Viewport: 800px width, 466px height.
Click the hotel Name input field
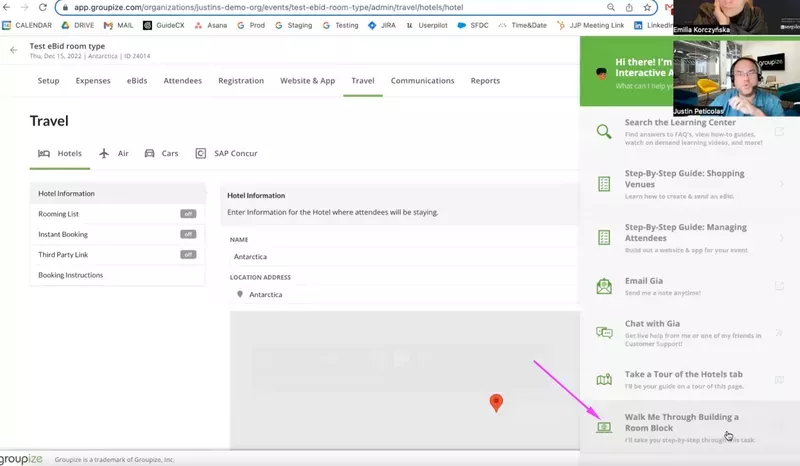pyautogui.click(x=400, y=257)
